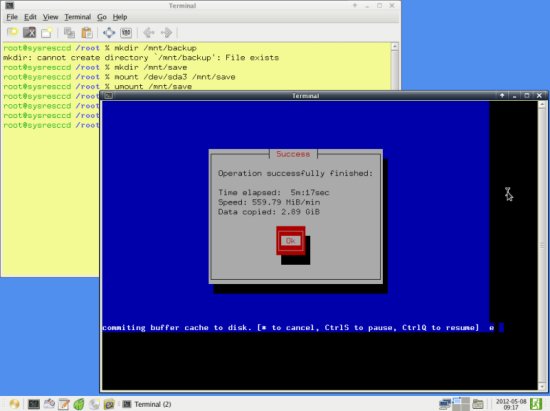Open the Terminal menu in menu bar
550x411 pixels.
pos(78,17)
